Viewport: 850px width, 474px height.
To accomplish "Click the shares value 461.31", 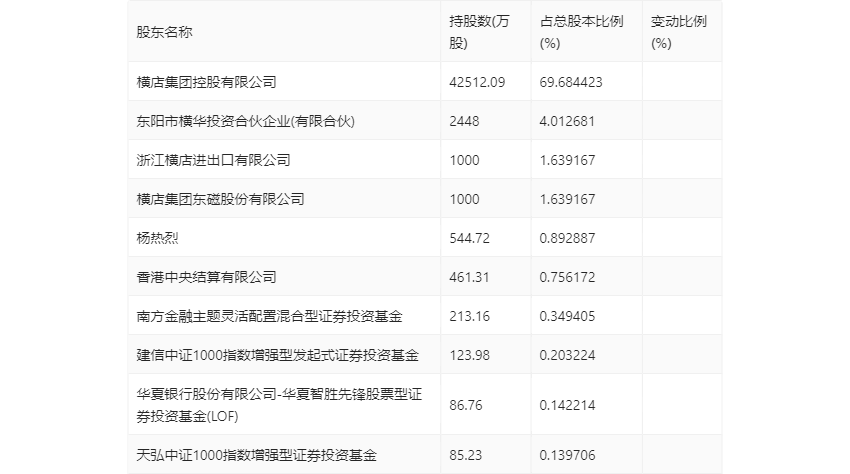I will point(469,277).
